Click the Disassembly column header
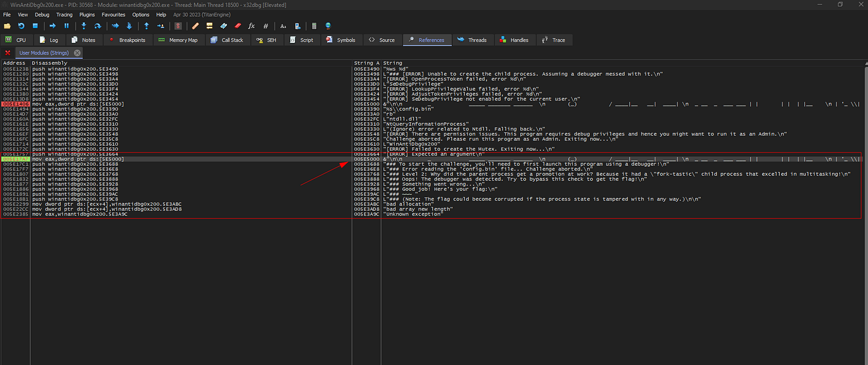Screen dimensions: 868x365 (x=191, y=63)
